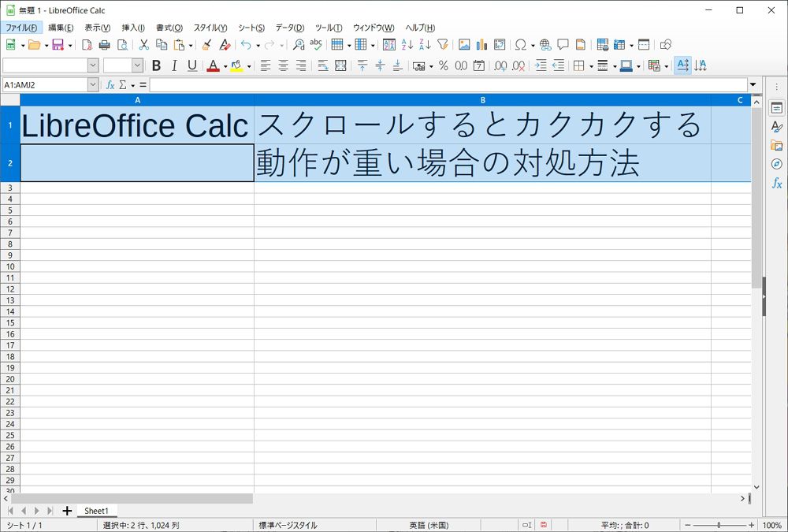Open the font name dropdown

pos(93,66)
